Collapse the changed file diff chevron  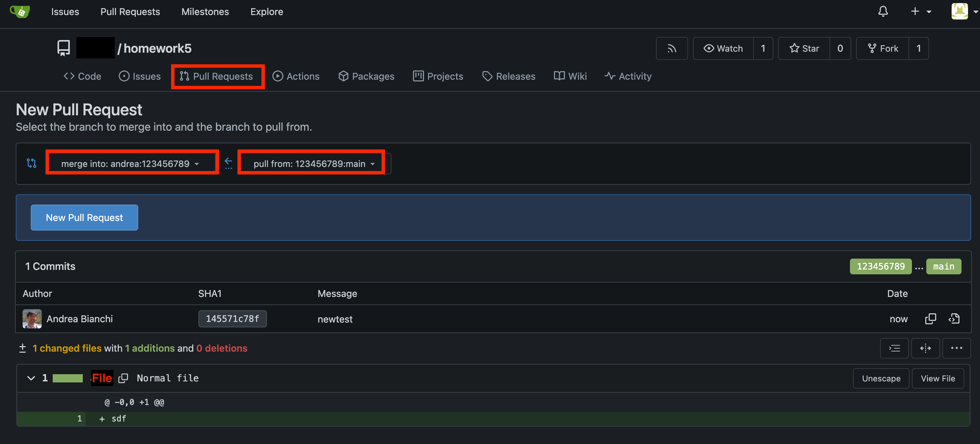click(x=31, y=378)
